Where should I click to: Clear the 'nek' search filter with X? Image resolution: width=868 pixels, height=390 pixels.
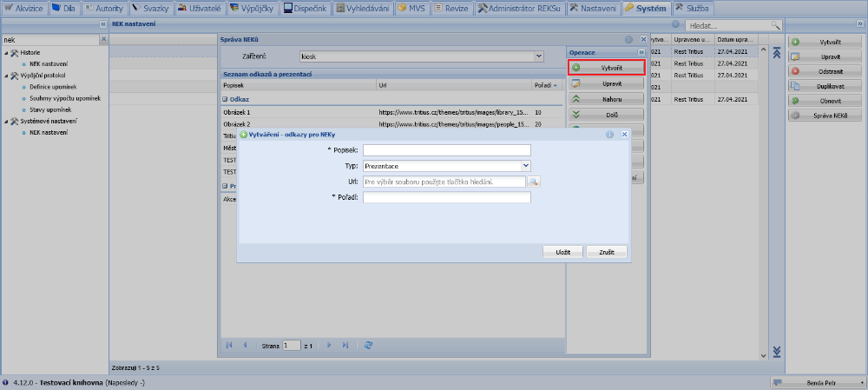click(x=104, y=39)
